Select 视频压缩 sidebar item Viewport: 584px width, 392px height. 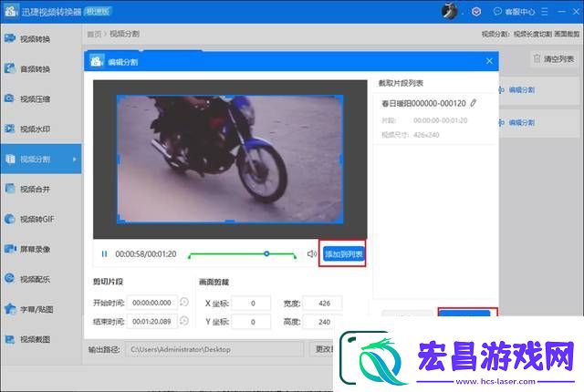coord(35,99)
